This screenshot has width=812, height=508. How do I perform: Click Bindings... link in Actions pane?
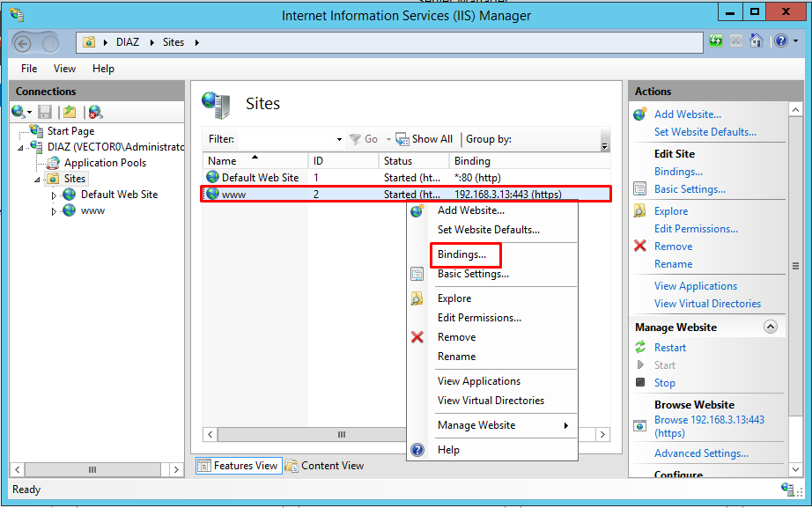click(678, 172)
